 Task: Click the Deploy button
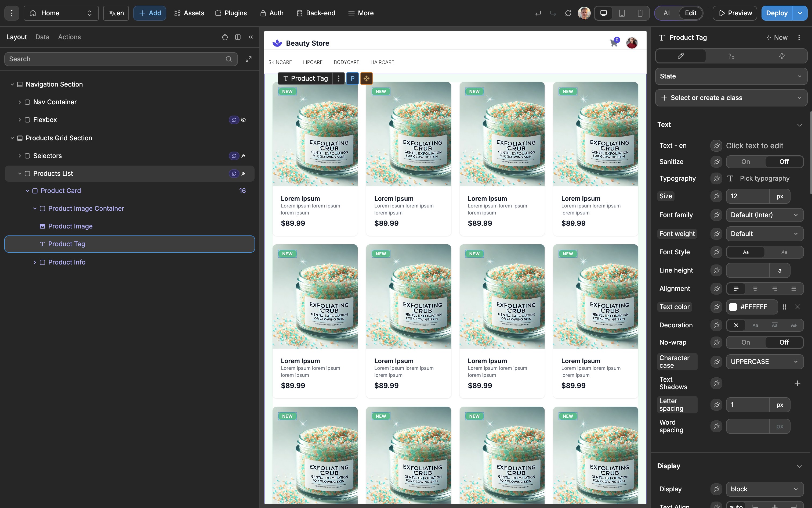coord(777,13)
